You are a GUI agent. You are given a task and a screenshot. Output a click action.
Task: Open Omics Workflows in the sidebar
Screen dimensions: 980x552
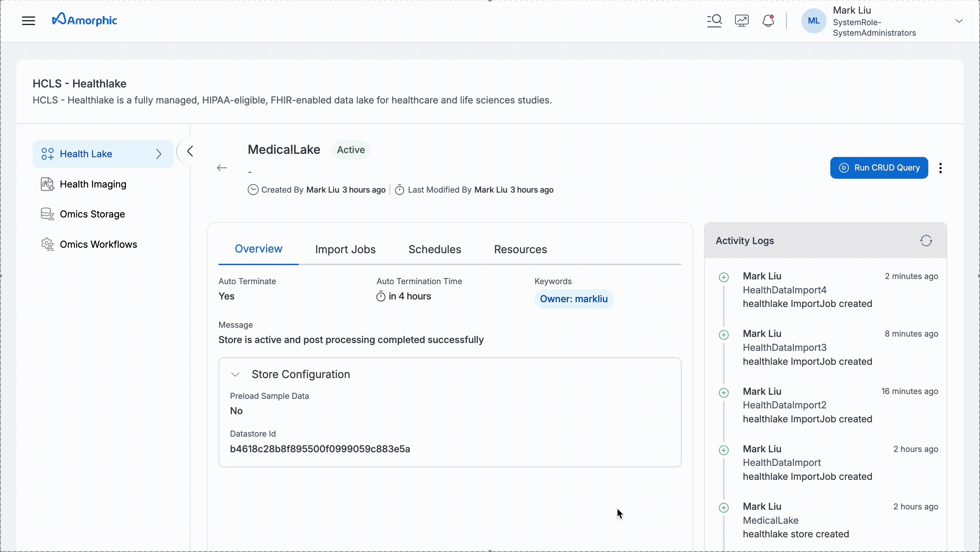[x=98, y=244]
